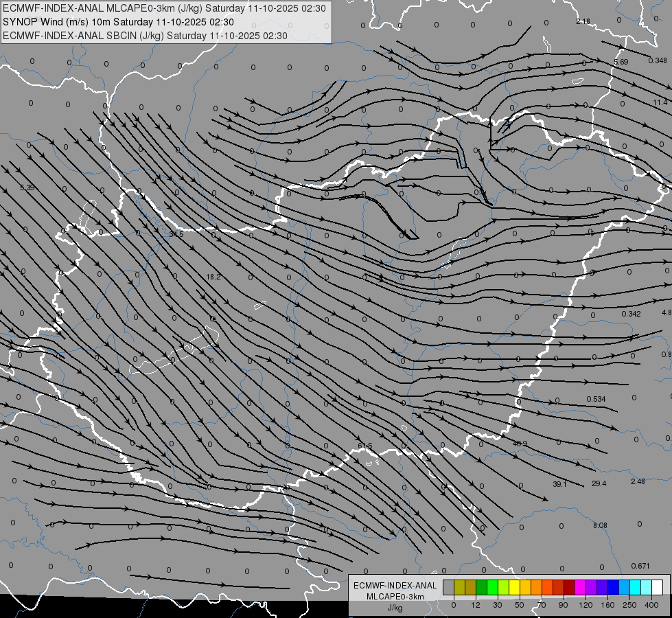The height and width of the screenshot is (618, 672).
Task: Select the pure blue legend swatch
Action: 614,588
